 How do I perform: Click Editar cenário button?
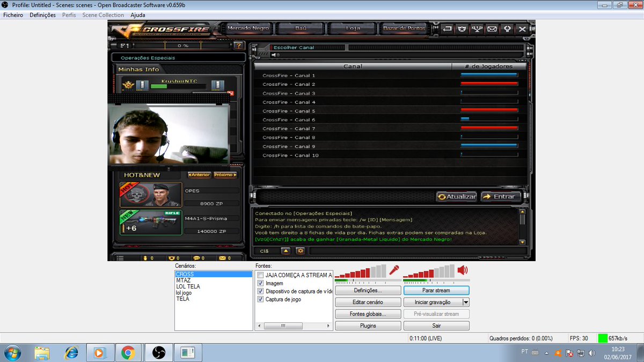[368, 302]
